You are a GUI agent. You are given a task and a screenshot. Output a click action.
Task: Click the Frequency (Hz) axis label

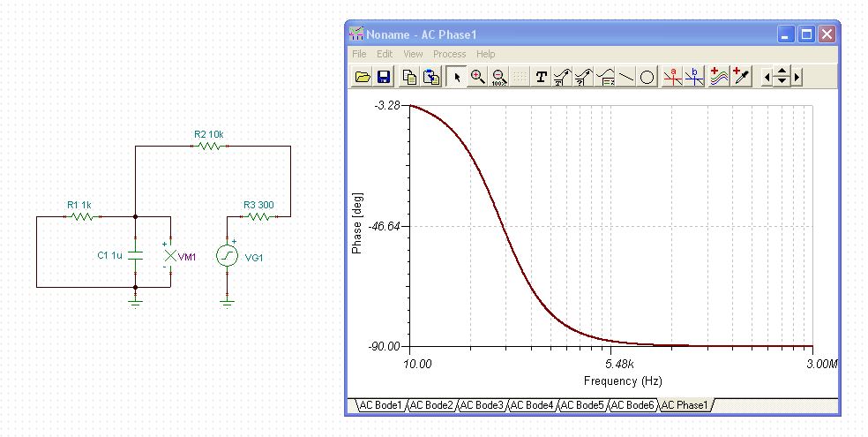pyautogui.click(x=623, y=381)
